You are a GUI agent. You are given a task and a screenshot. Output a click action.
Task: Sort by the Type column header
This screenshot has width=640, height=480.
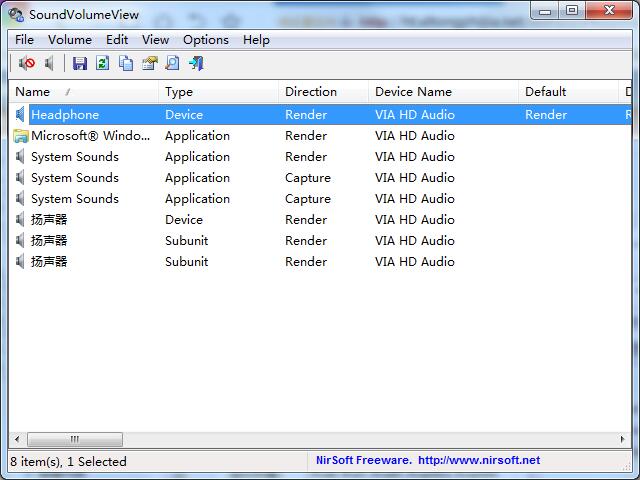218,92
